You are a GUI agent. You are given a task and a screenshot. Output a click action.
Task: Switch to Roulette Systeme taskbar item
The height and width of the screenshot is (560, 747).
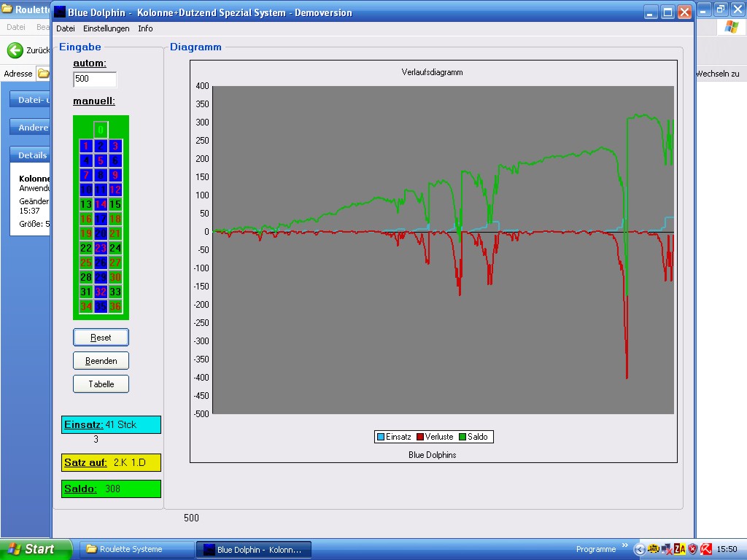point(136,550)
